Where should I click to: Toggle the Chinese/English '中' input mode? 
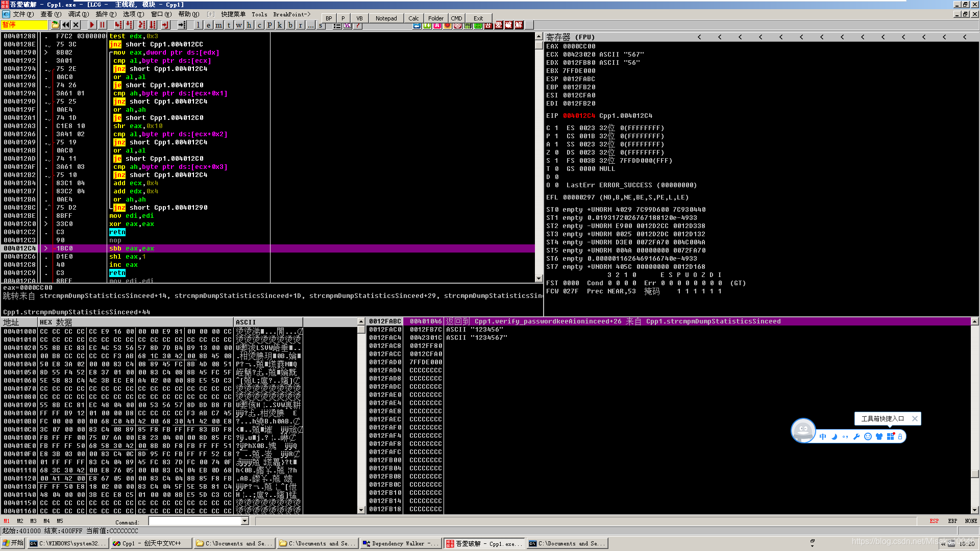click(x=823, y=436)
